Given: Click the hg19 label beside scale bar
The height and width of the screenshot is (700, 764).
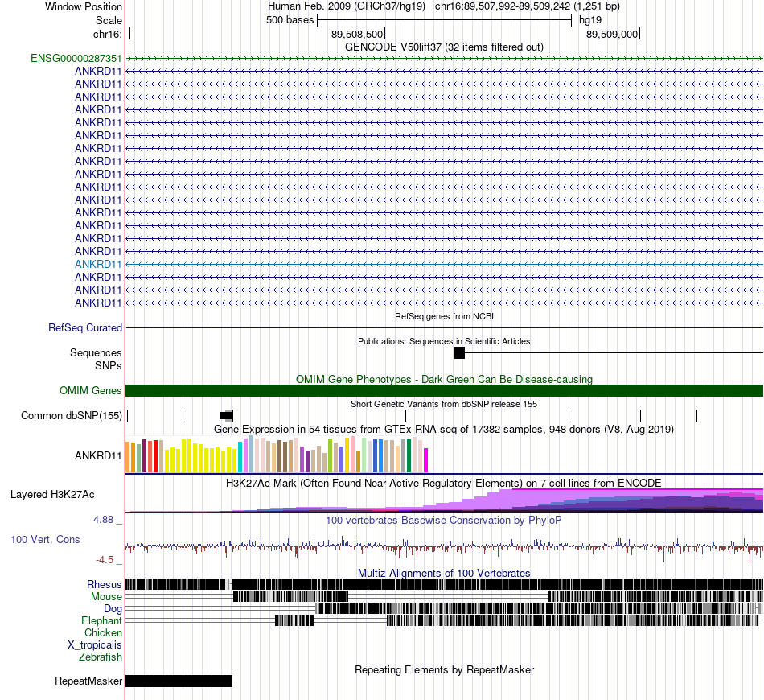Looking at the screenshot, I should click(590, 20).
